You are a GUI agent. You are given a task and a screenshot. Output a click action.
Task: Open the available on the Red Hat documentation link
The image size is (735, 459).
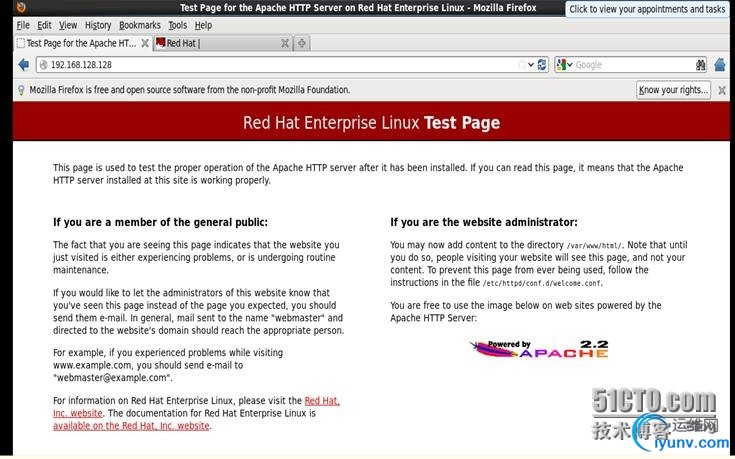(x=131, y=426)
